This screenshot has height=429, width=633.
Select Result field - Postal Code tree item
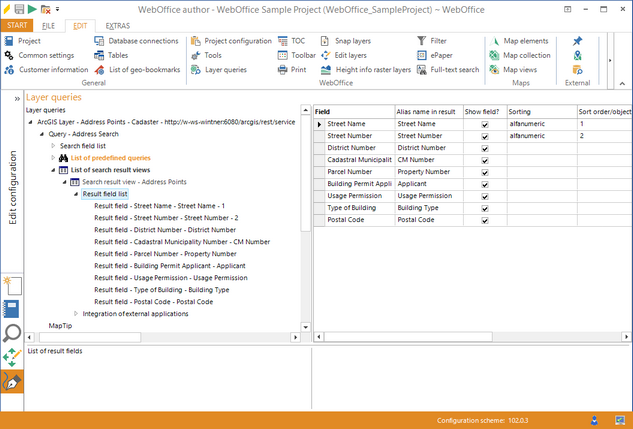[153, 302]
